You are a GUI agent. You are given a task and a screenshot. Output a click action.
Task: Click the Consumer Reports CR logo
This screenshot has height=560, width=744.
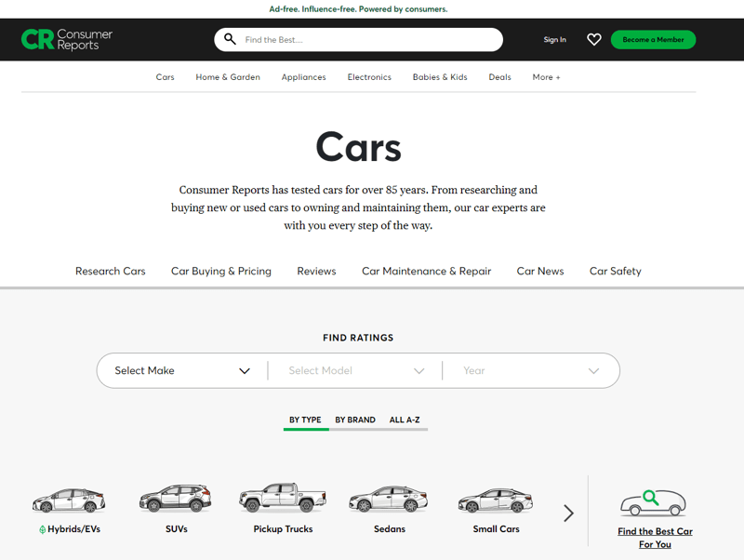point(67,39)
